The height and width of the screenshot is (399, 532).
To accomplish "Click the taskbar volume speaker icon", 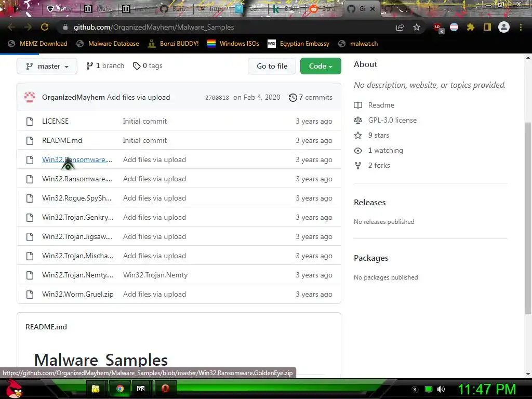I will point(441,389).
